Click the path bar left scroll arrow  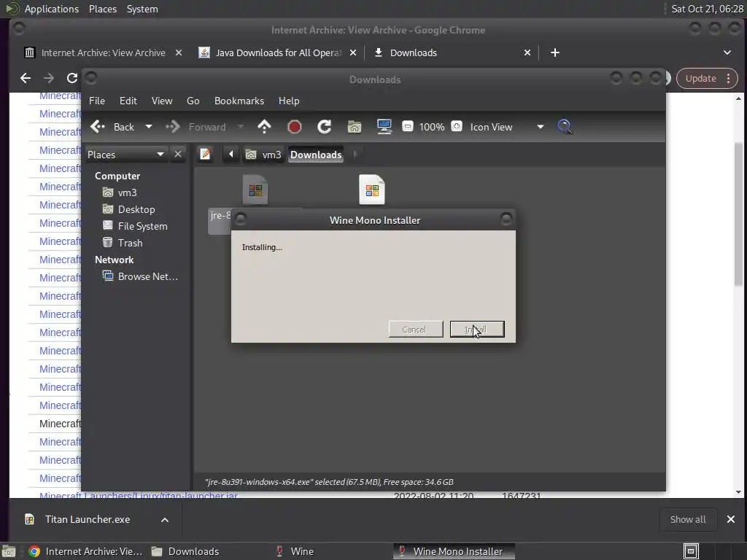click(x=231, y=155)
